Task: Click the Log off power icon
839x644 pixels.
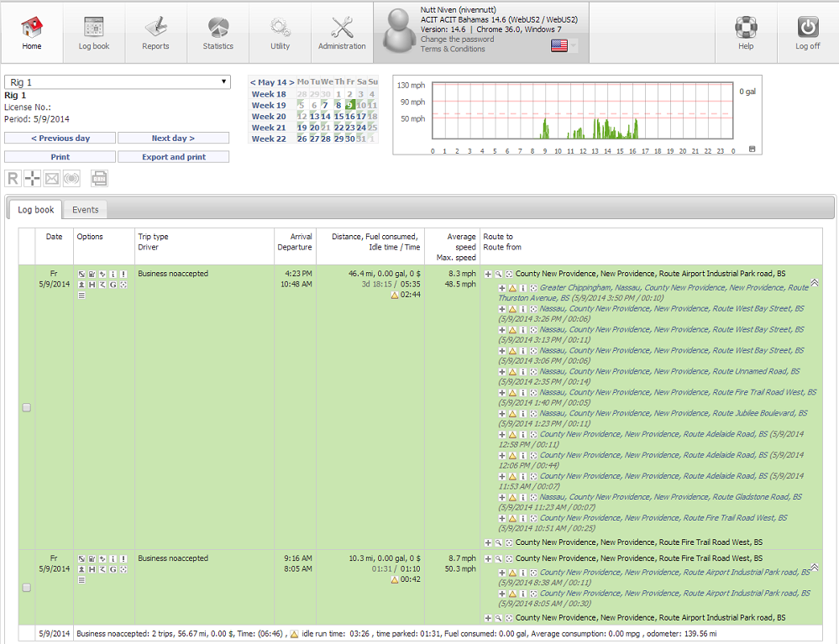Action: (x=807, y=27)
